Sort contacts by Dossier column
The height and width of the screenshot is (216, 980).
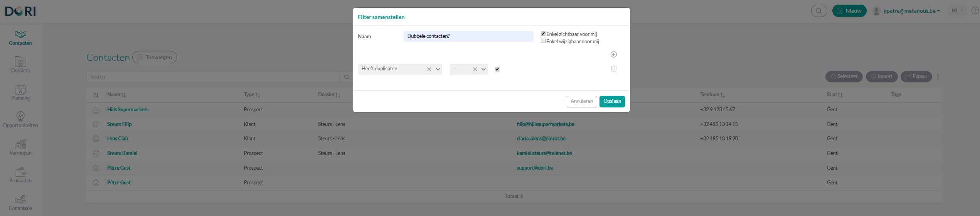pos(329,95)
